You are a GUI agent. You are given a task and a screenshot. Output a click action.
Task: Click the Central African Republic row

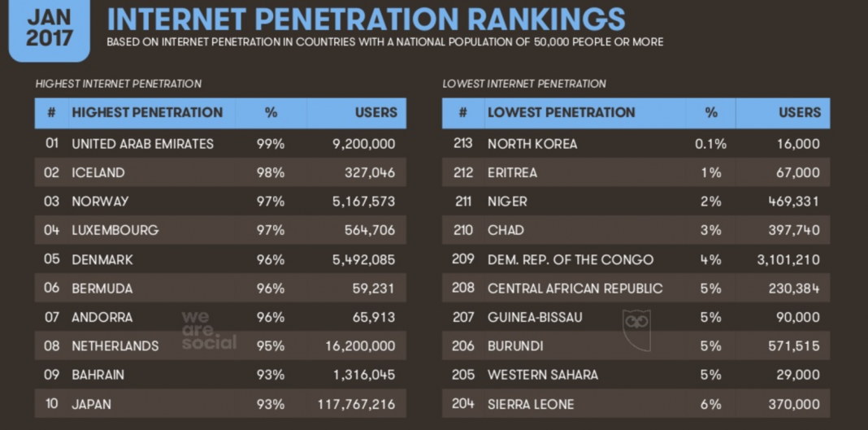pyautogui.click(x=636, y=288)
